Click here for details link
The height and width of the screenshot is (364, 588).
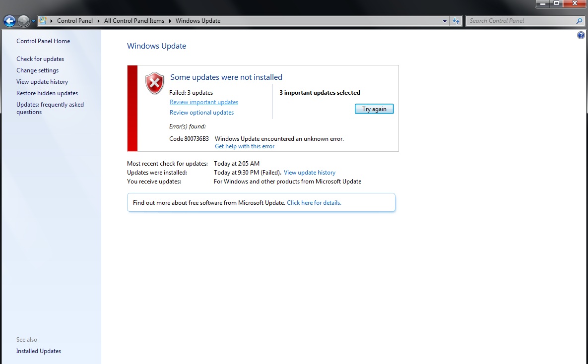314,203
